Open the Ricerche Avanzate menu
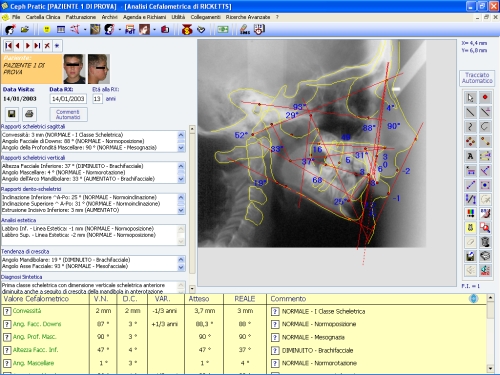The height and width of the screenshot is (375, 500). pyautogui.click(x=248, y=17)
